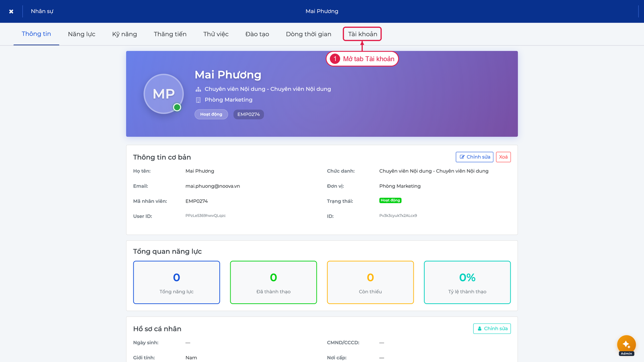The width and height of the screenshot is (644, 362).
Task: Click the Nhân sự breadcrumb in header
Action: 42,11
